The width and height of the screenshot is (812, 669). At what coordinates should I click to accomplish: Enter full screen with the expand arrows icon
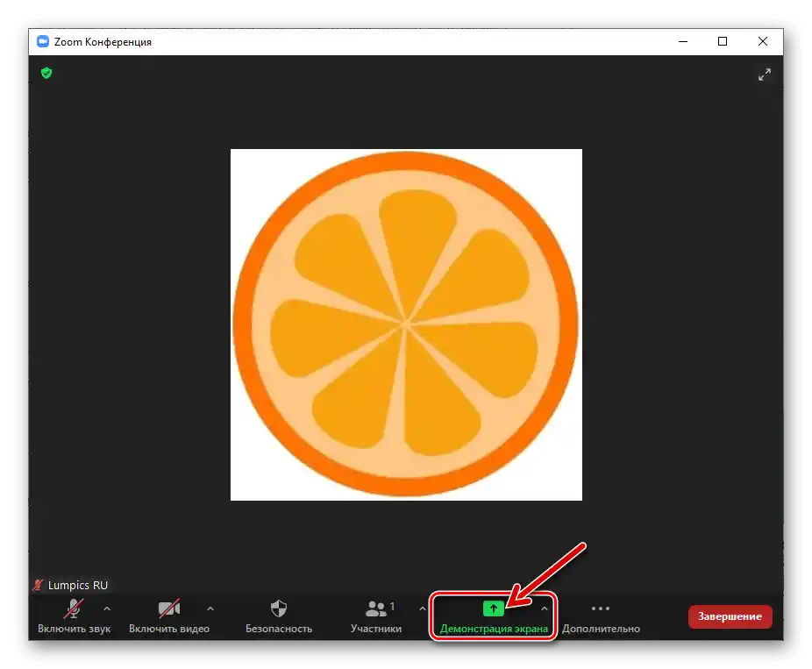click(765, 75)
